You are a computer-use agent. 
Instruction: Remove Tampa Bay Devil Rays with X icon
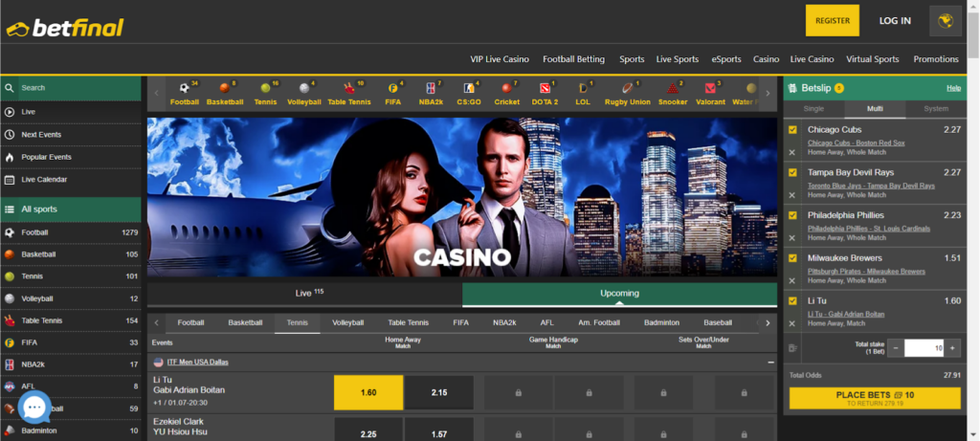[x=791, y=195]
